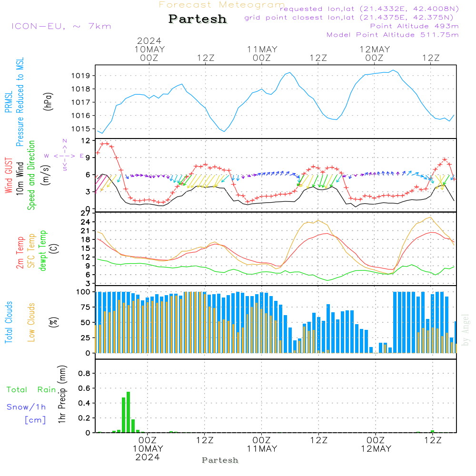Select the Model Point Altitude 511.75m text
476x476 pixels.
pos(393,35)
